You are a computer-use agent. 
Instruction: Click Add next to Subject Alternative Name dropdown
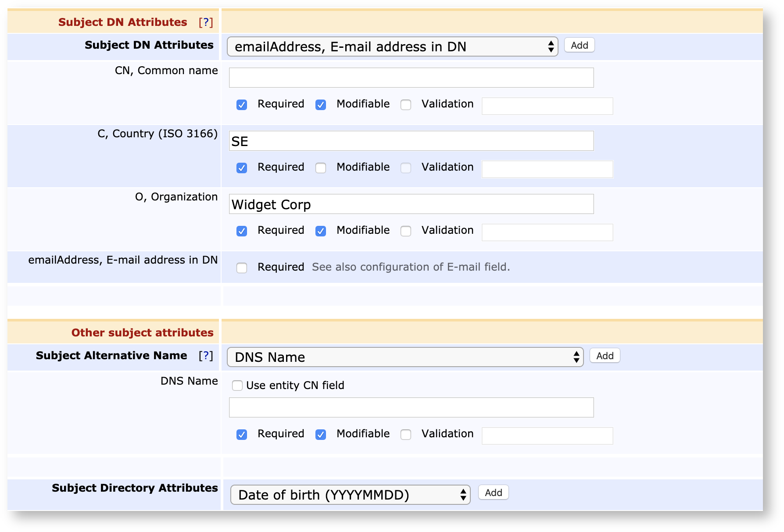pos(605,356)
